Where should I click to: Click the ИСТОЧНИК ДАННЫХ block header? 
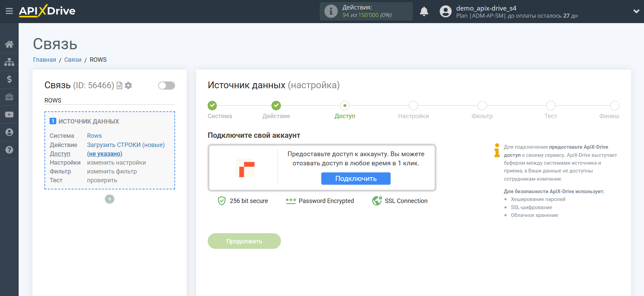click(89, 122)
